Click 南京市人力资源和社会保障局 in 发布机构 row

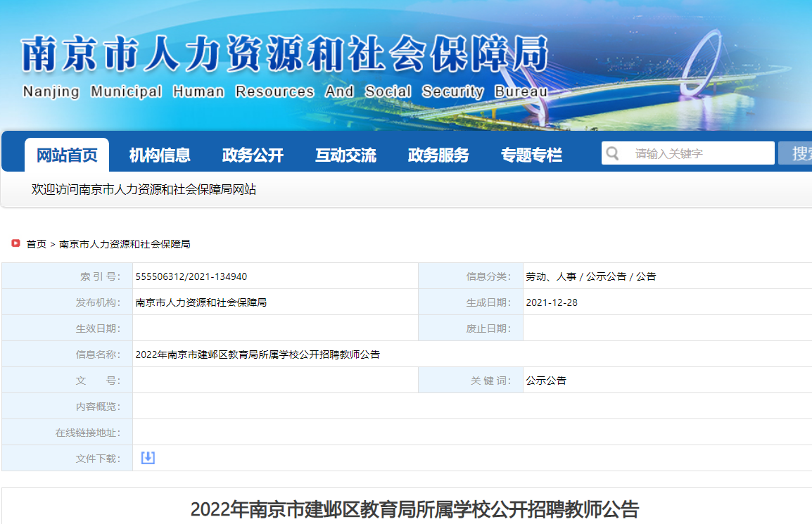coord(201,302)
